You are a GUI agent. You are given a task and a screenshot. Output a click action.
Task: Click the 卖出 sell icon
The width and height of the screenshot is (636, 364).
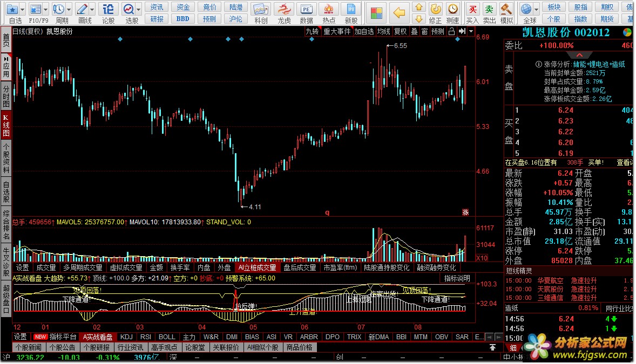(x=490, y=9)
